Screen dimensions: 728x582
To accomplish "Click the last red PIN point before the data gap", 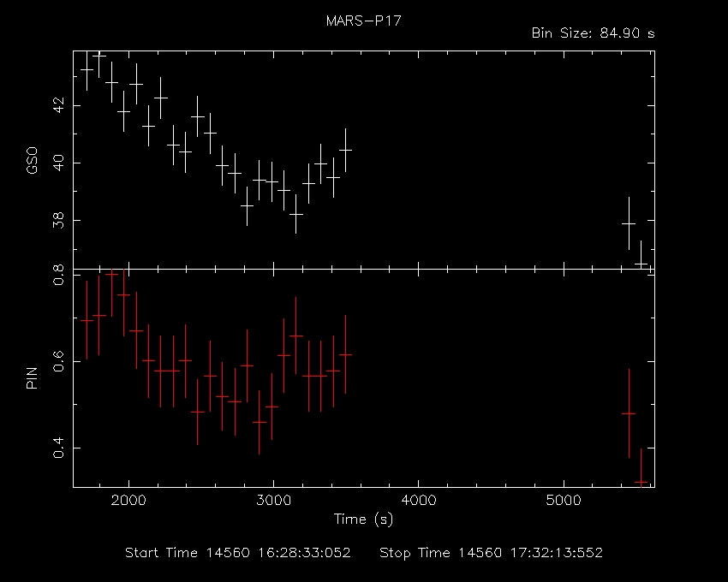I will (x=345, y=354).
